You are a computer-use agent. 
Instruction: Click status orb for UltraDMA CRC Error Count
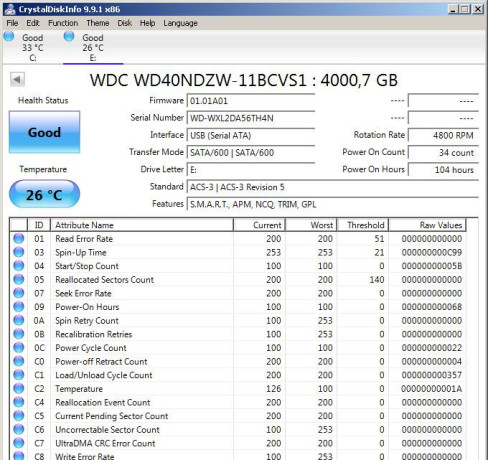(19, 443)
